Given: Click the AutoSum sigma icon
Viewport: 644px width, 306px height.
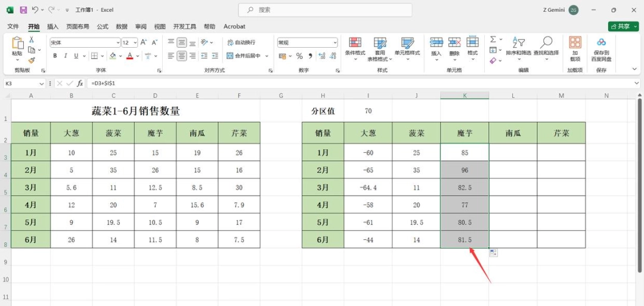Looking at the screenshot, I should [x=493, y=39].
